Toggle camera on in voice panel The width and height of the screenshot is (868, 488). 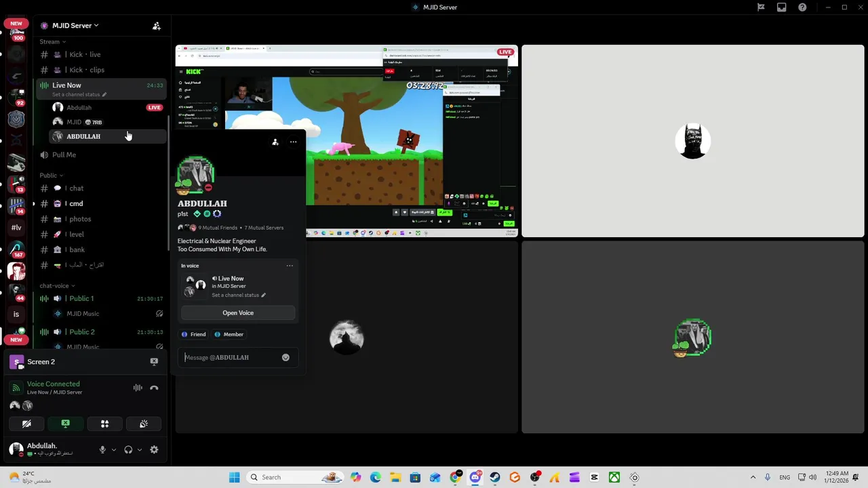pos(26,424)
